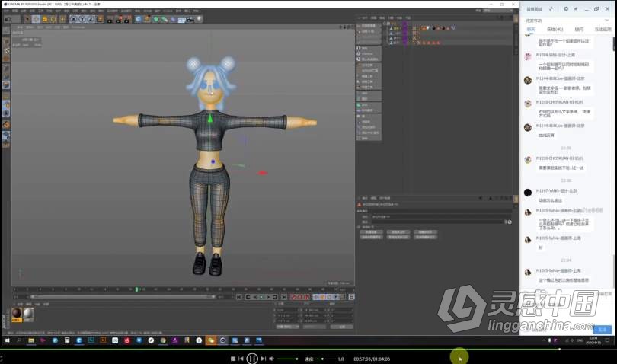This screenshot has width=617, height=364.
Task: Skip to the next video
Action: click(264, 359)
